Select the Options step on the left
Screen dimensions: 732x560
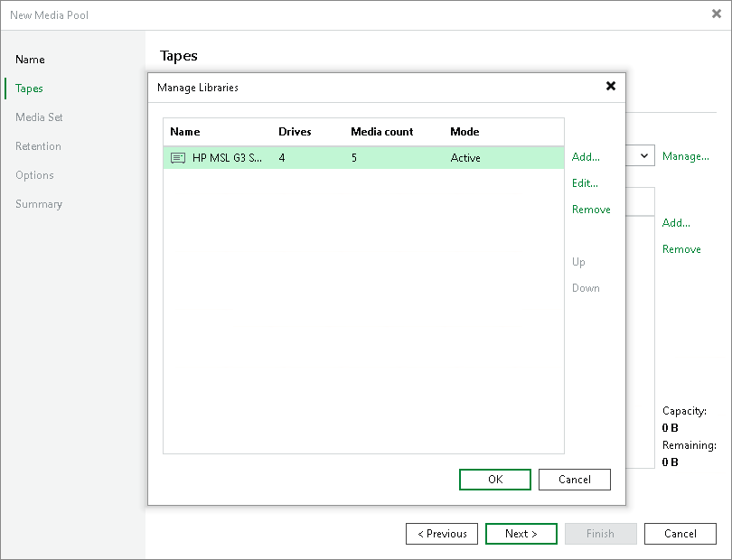click(34, 174)
